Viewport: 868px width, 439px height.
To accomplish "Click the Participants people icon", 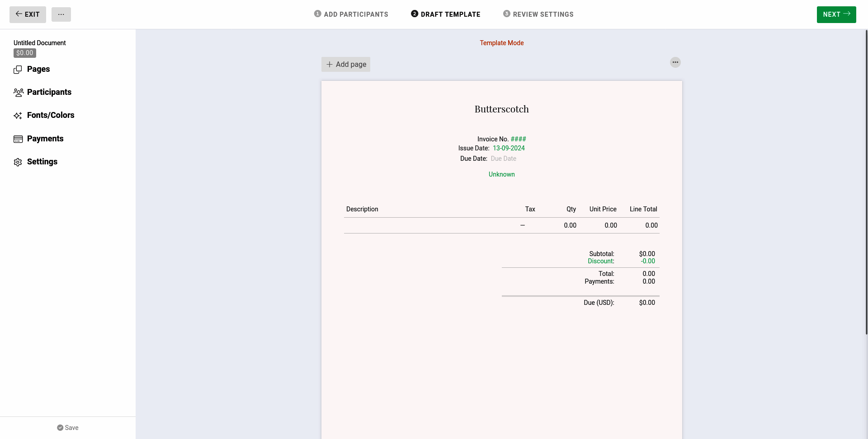I will (x=18, y=93).
